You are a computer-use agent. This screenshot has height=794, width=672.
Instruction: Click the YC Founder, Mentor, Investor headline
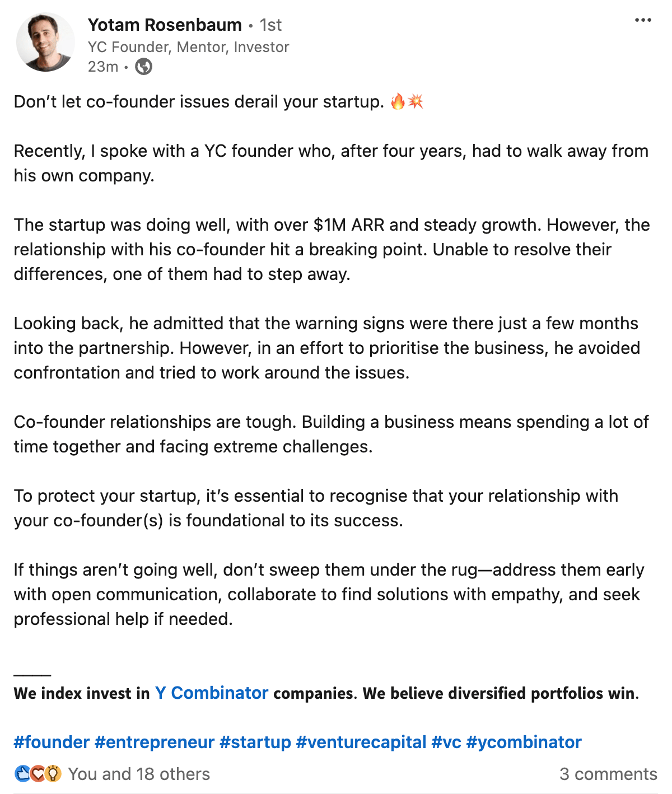pos(188,47)
